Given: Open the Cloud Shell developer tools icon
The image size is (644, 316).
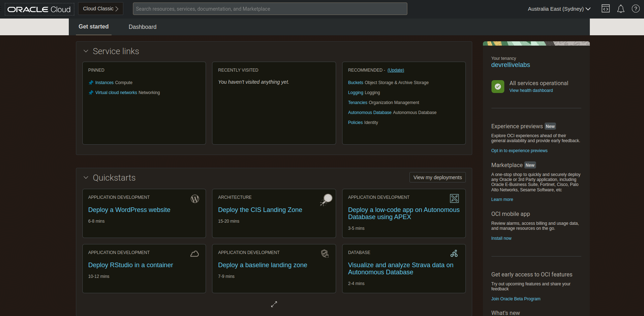Looking at the screenshot, I should point(606,9).
